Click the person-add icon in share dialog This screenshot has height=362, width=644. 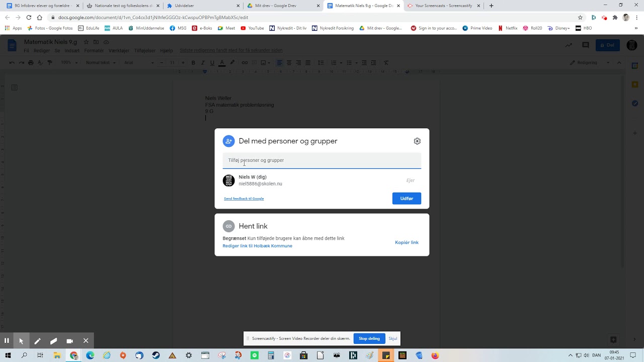[228, 141]
